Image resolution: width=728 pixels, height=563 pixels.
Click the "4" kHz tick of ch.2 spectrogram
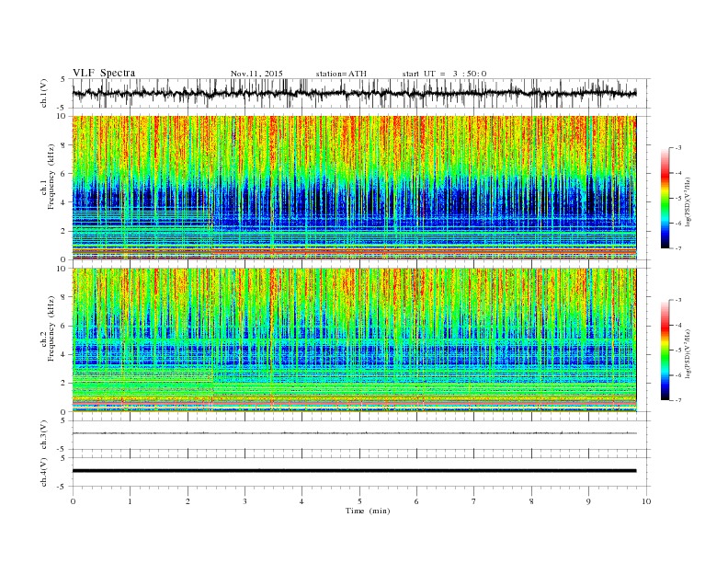[64, 354]
